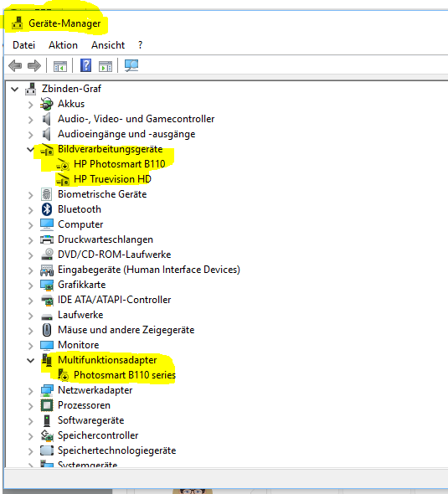
Task: Select the Prozessoren category label
Action: 84,405
